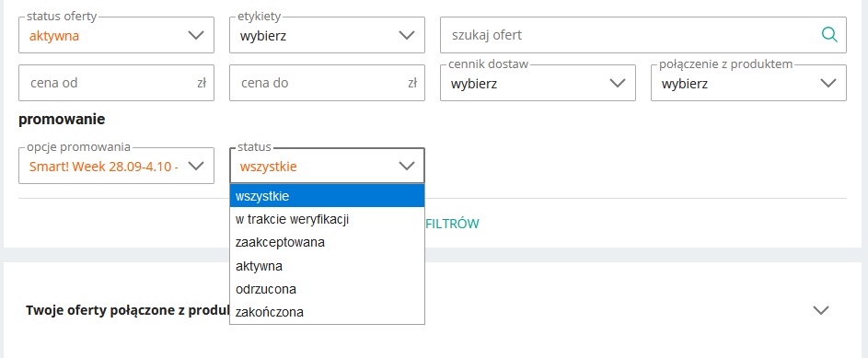This screenshot has height=358, width=868.
Task: Open the status oferty dropdown showing aktywna
Action: click(x=116, y=35)
